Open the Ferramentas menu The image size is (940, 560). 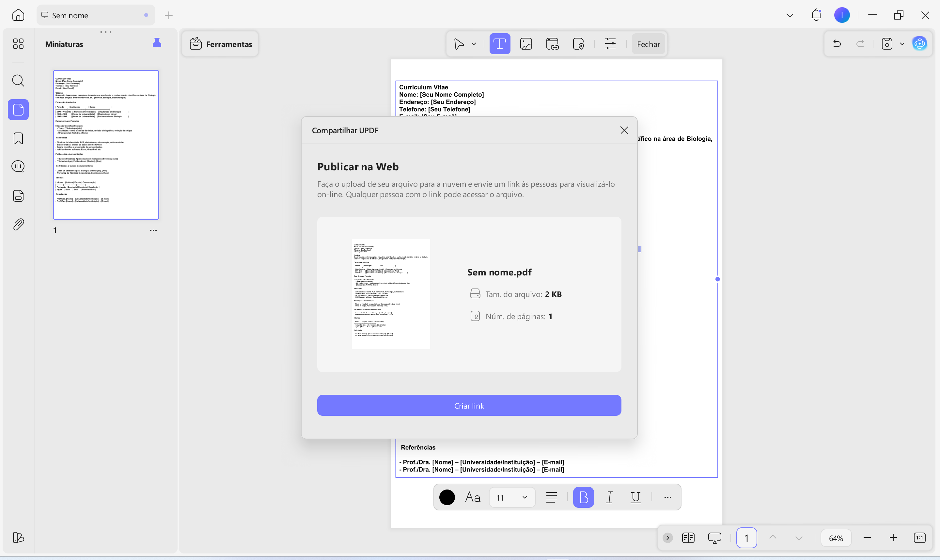tap(221, 44)
